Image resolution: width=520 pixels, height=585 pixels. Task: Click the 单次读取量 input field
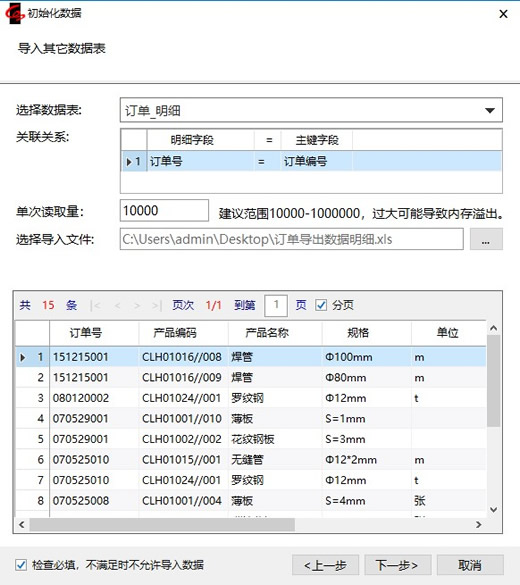164,211
